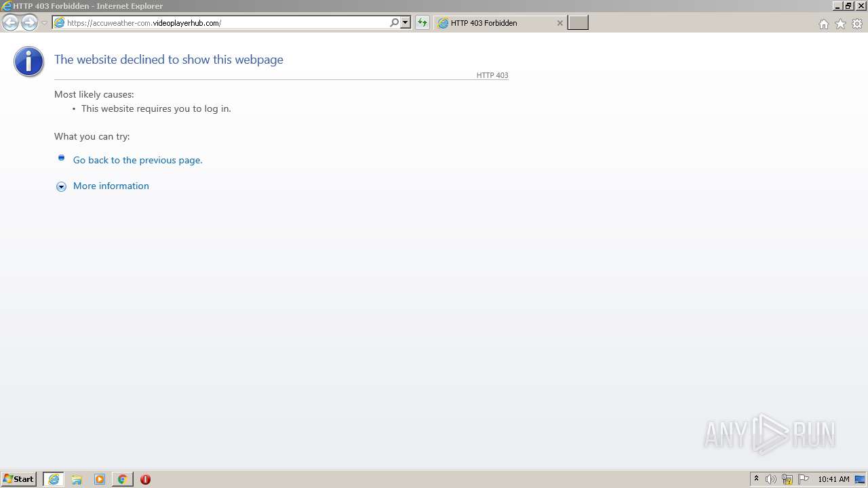Click the 10:41 AM clock

tap(833, 479)
